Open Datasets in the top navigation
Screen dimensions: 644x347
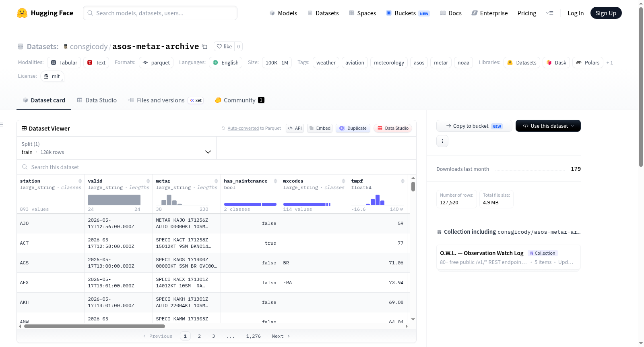(x=323, y=13)
